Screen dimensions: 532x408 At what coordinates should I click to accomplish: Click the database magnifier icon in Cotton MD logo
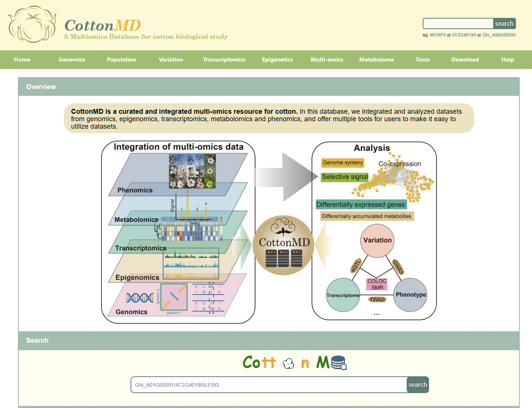pos(339,363)
